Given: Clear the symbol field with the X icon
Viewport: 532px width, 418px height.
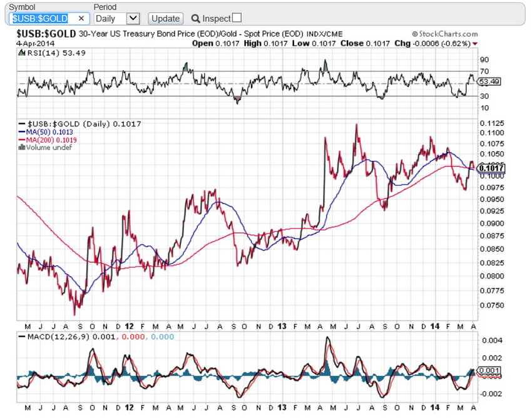Looking at the screenshot, I should (x=81, y=19).
